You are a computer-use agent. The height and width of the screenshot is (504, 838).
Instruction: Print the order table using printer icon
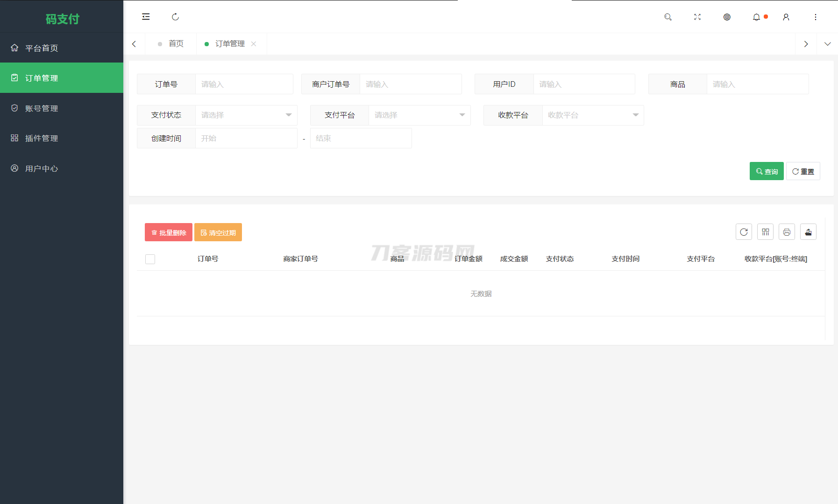(787, 231)
